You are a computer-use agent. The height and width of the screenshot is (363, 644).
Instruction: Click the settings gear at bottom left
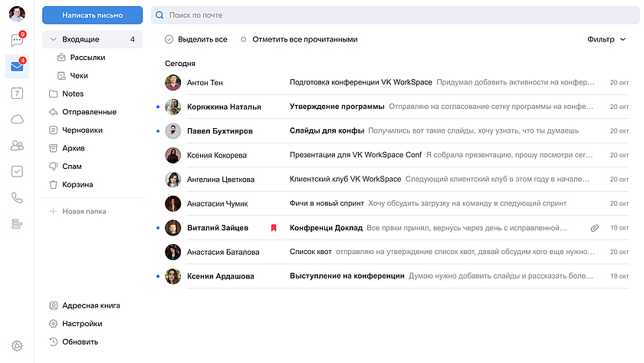tap(17, 346)
